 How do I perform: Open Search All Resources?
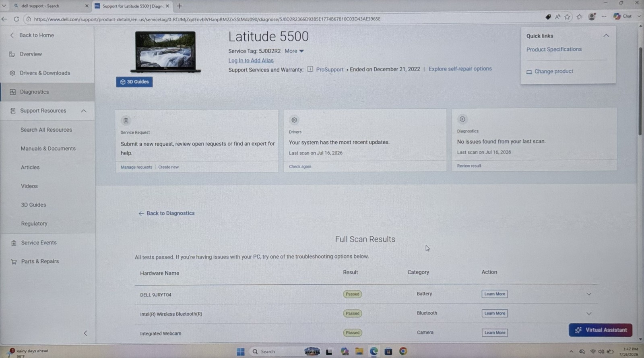(x=46, y=130)
